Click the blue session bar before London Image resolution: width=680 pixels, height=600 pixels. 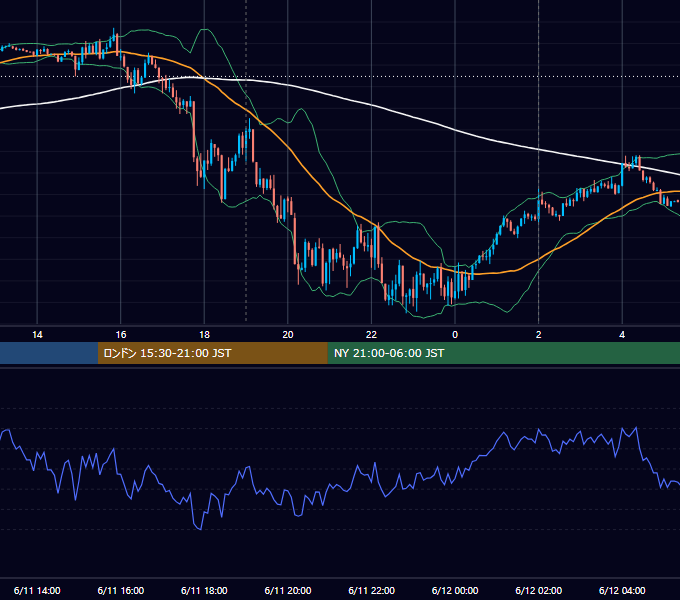pos(49,353)
